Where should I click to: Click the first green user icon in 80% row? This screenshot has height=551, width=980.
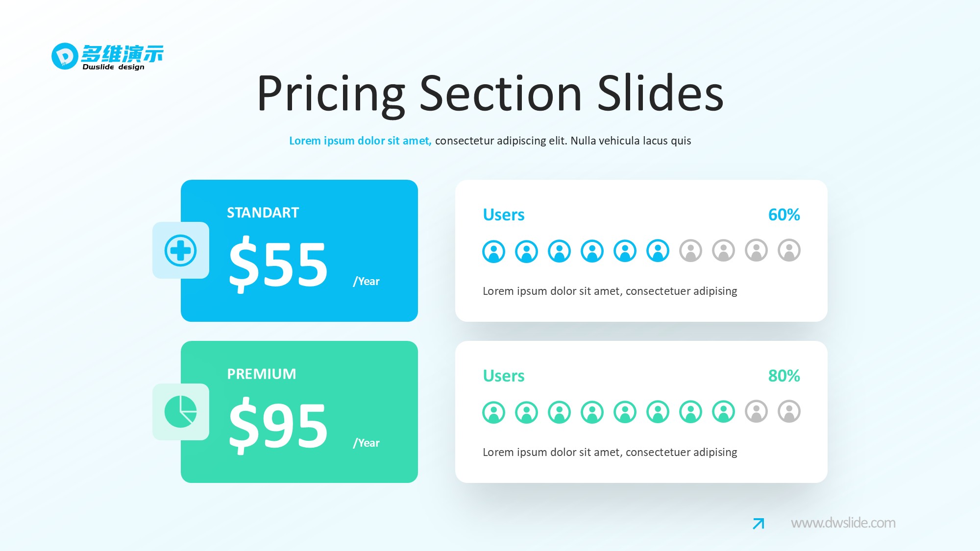click(493, 412)
